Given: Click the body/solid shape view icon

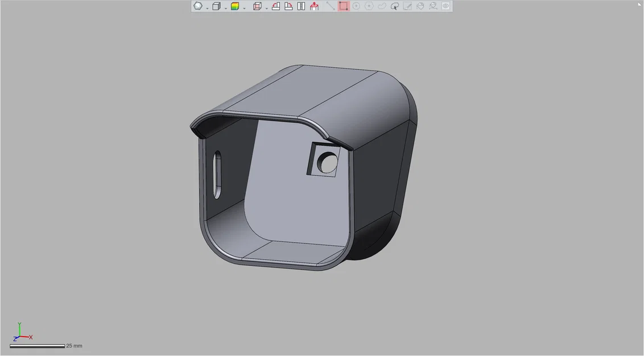Looking at the screenshot, I should [198, 6].
